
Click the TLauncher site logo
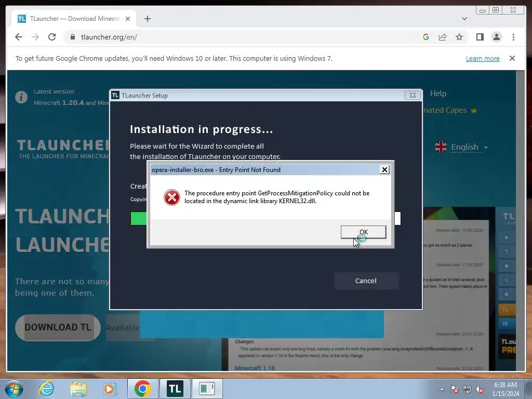coord(63,149)
